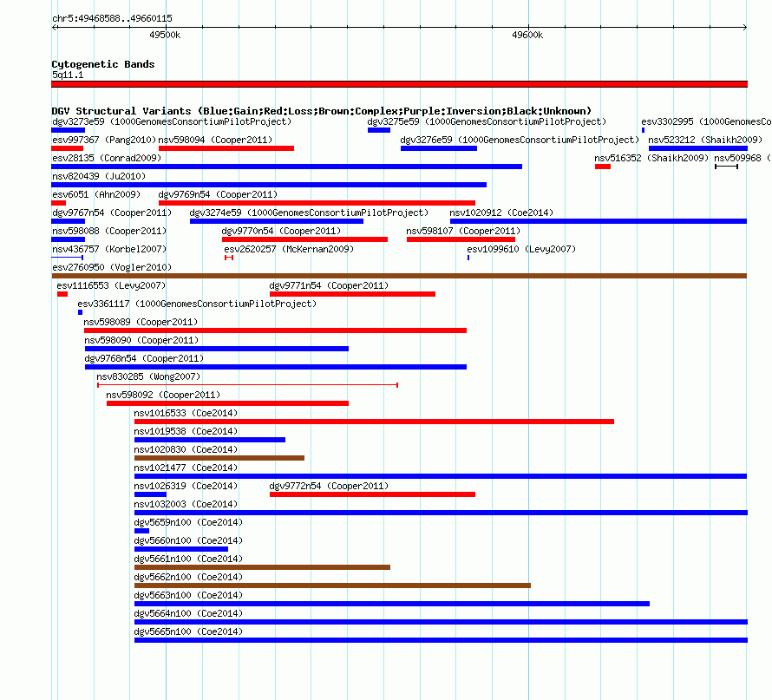The image size is (772, 700).
Task: Select nsv1019538 (Coe2014) label
Action: [x=186, y=431]
